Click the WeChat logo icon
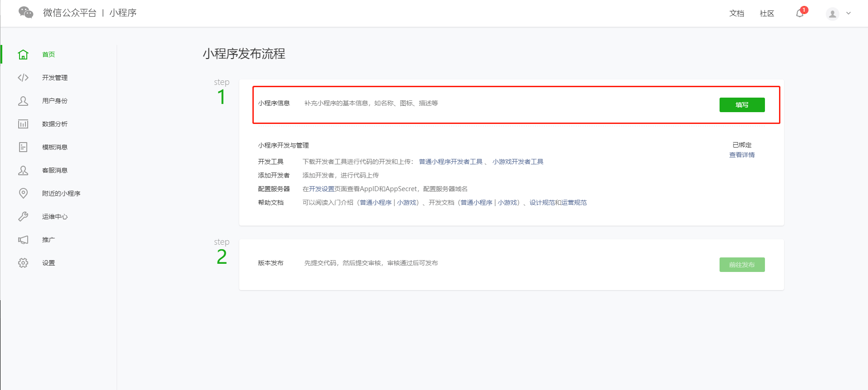 pyautogui.click(x=26, y=13)
